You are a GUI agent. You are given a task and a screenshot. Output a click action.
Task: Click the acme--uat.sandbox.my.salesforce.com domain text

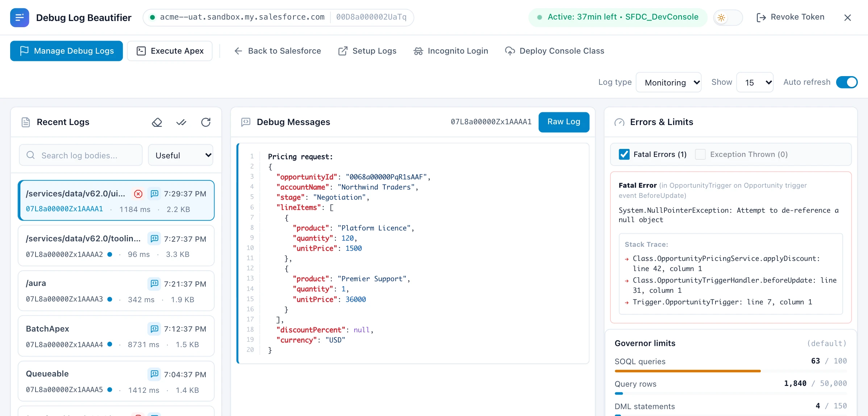tap(242, 17)
